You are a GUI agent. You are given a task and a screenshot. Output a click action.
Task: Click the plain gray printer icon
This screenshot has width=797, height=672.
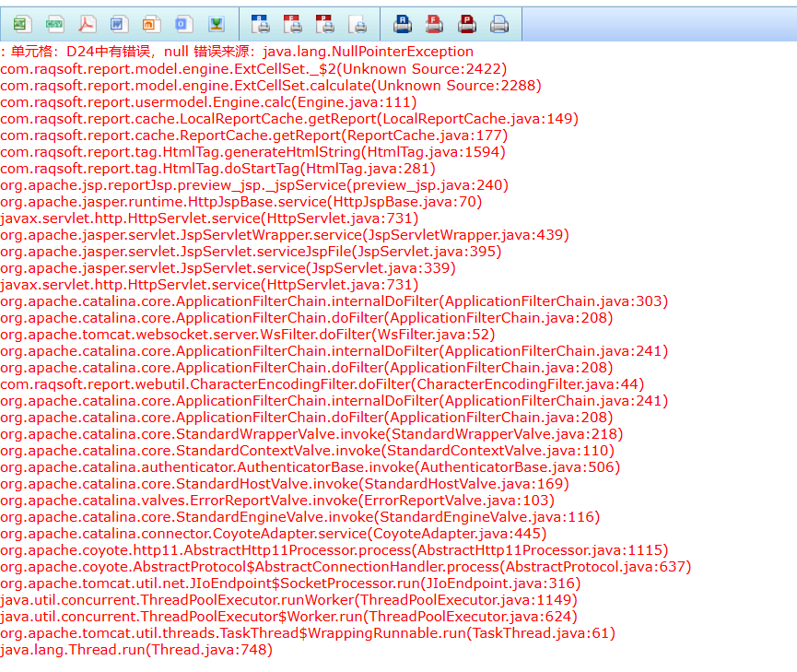tap(499, 24)
